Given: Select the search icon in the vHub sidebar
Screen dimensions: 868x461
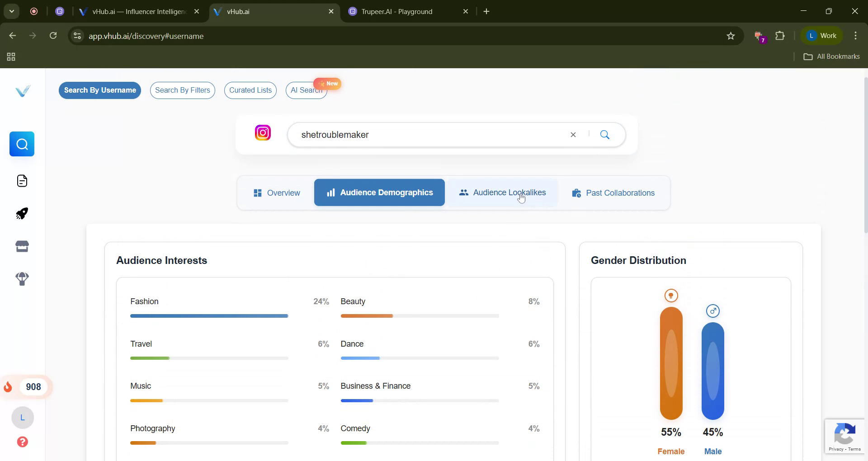Looking at the screenshot, I should [22, 144].
